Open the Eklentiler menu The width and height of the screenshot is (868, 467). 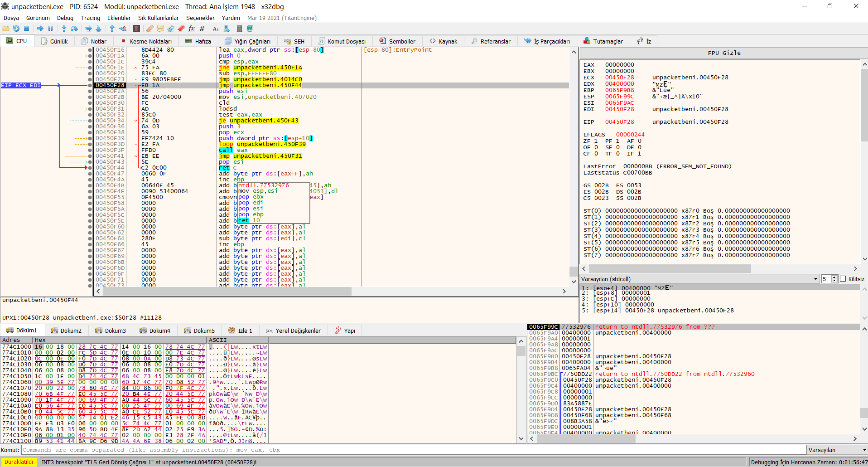tap(119, 18)
